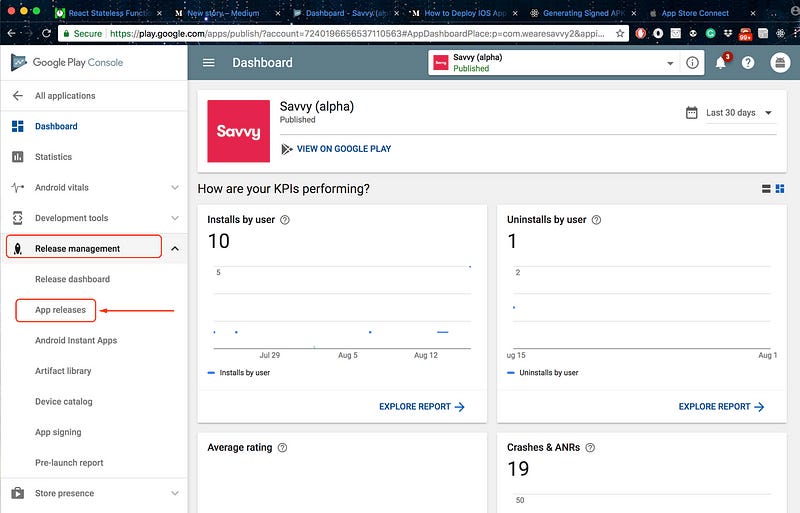Switch to App Store Connect tab

(695, 13)
